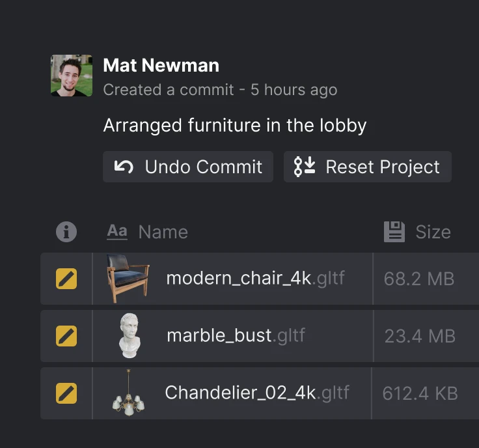This screenshot has height=448, width=479.
Task: Sort files by Name column
Action: click(x=163, y=232)
